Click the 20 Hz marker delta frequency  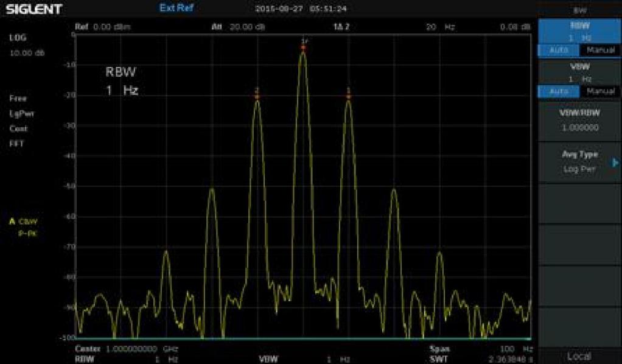pyautogui.click(x=440, y=27)
